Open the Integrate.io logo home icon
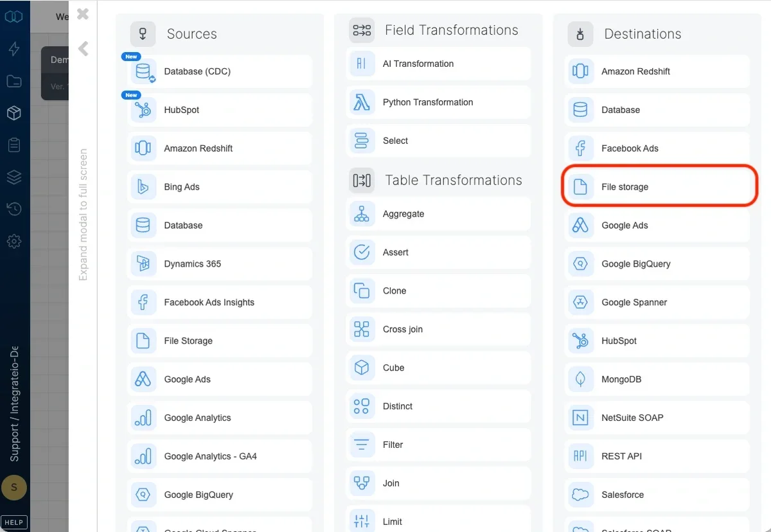This screenshot has width=771, height=532. coord(14,17)
